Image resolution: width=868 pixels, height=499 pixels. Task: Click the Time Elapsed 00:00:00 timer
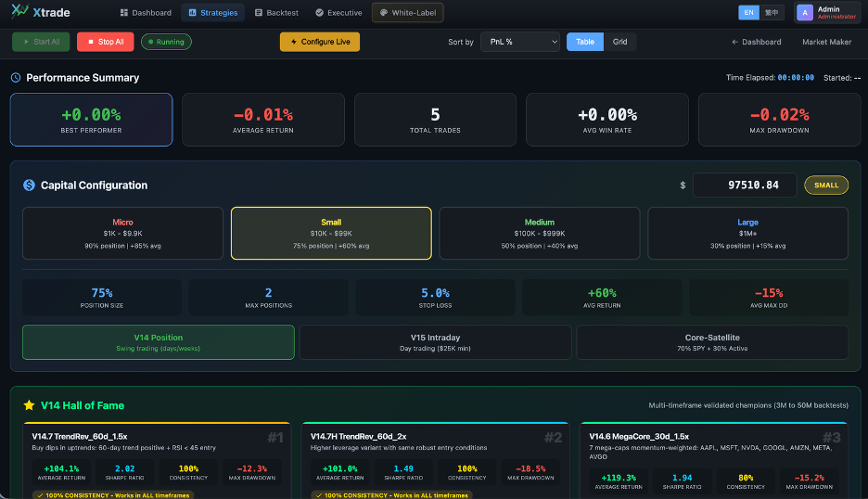pyautogui.click(x=796, y=78)
